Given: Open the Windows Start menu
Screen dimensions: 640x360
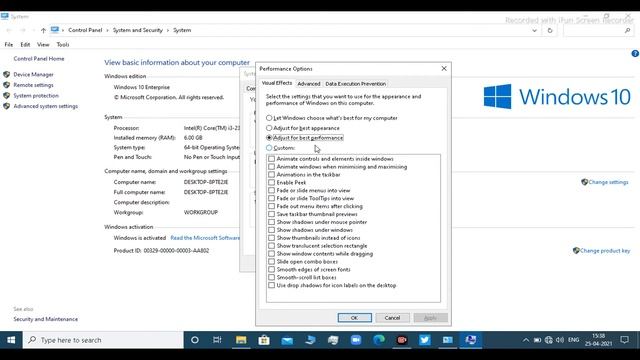Looking at the screenshot, I should click(x=11, y=340).
